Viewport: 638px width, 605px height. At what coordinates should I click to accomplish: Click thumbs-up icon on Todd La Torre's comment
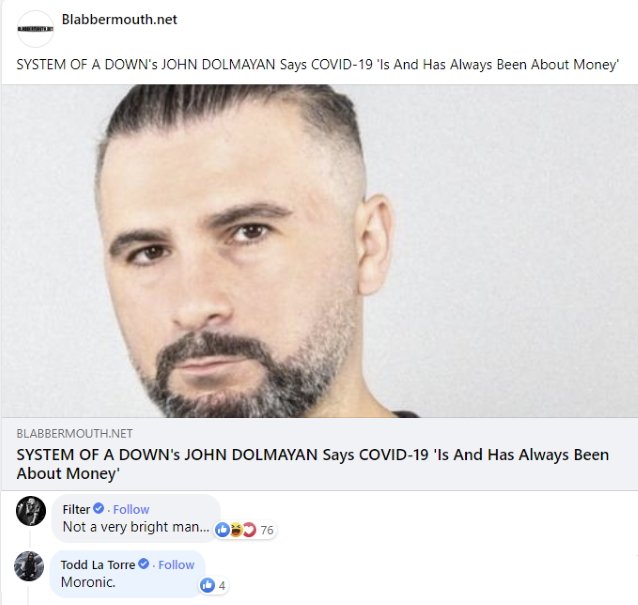click(x=207, y=585)
